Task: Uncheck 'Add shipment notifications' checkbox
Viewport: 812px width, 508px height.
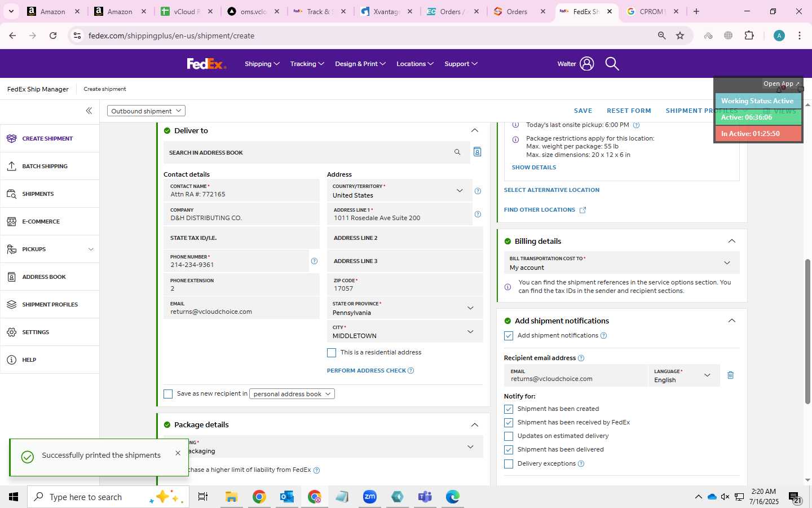Action: pos(509,336)
